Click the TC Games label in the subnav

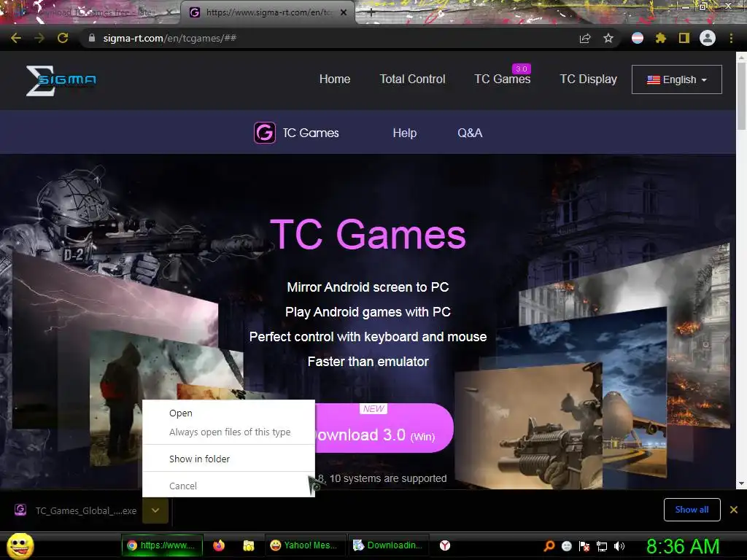click(x=311, y=133)
